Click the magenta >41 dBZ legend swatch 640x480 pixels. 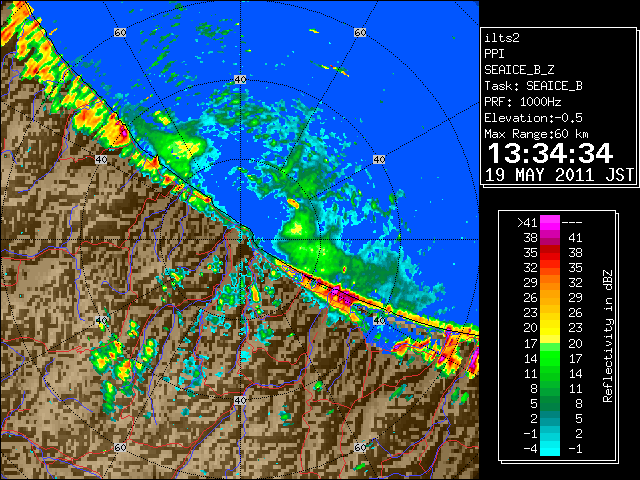click(550, 223)
